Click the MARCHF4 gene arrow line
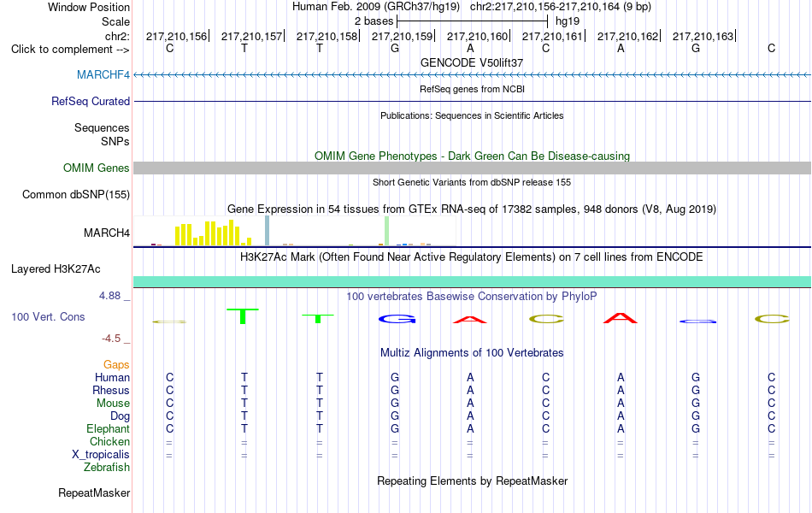This screenshot has width=812, height=513. tap(472, 75)
